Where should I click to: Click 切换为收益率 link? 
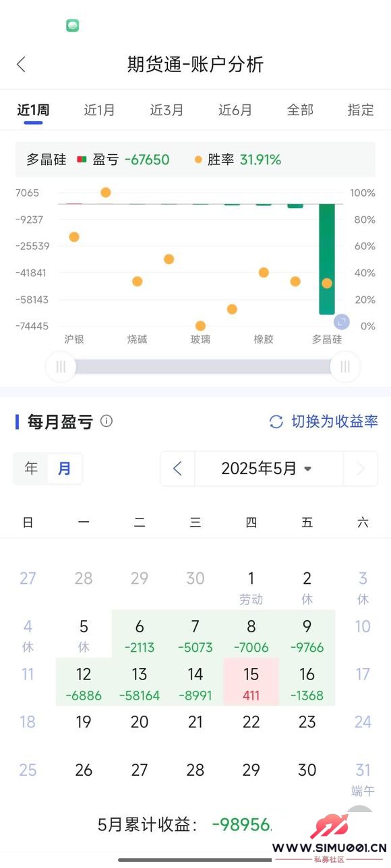(x=334, y=422)
